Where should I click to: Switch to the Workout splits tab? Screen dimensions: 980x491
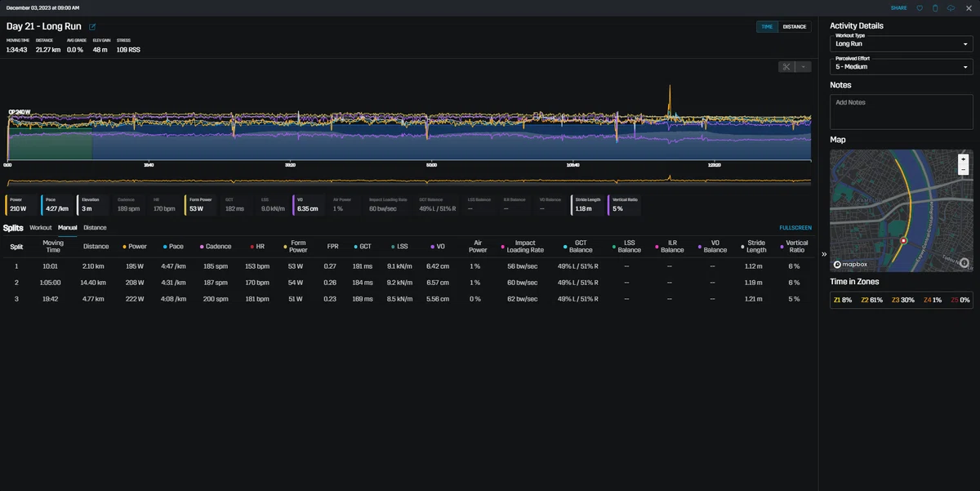41,228
